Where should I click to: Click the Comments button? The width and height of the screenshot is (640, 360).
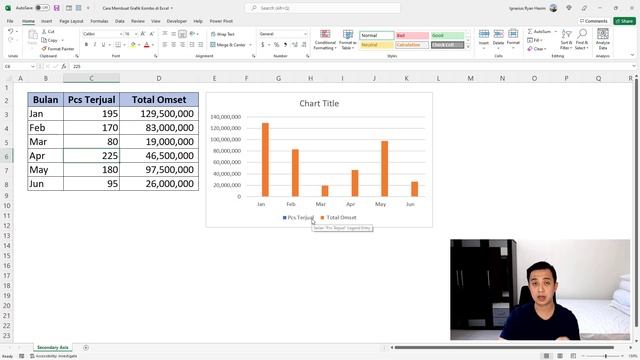click(x=593, y=21)
